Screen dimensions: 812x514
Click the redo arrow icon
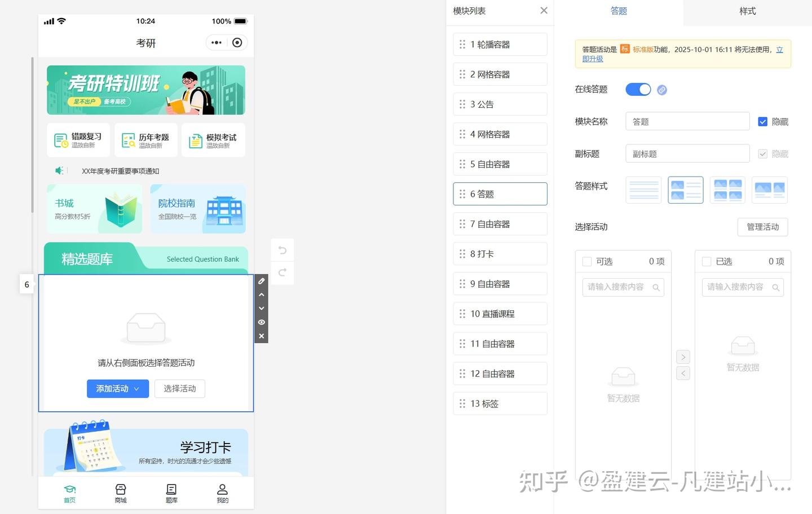[283, 273]
